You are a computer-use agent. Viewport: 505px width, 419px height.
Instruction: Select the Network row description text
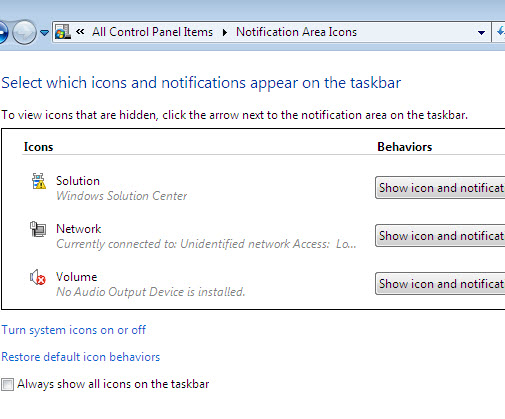click(x=206, y=244)
